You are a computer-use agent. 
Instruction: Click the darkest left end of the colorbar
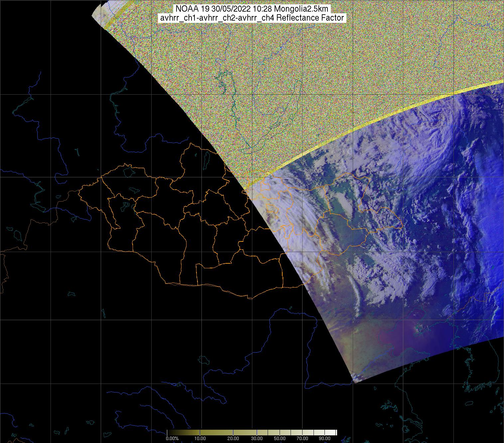click(x=168, y=432)
